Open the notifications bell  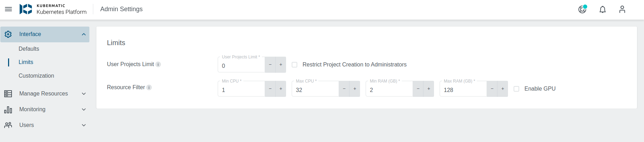click(603, 9)
